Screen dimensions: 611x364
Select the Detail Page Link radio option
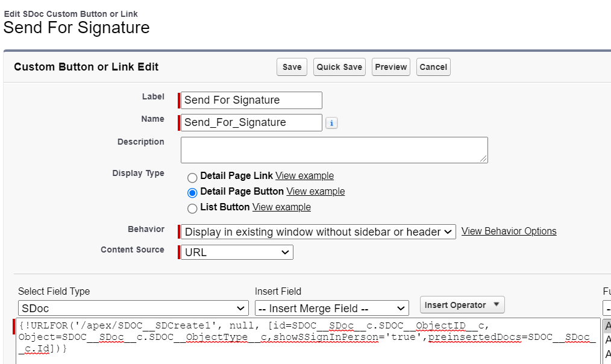pos(192,178)
